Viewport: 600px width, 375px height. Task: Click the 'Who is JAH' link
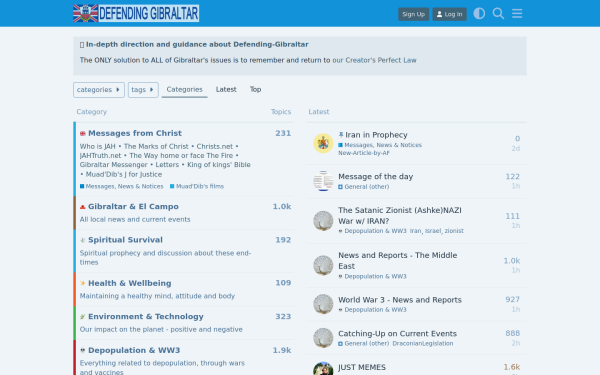pyautogui.click(x=97, y=147)
